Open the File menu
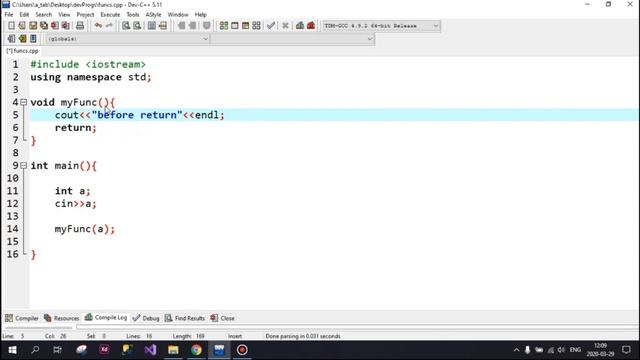Image resolution: width=640 pixels, height=360 pixels. (9, 14)
